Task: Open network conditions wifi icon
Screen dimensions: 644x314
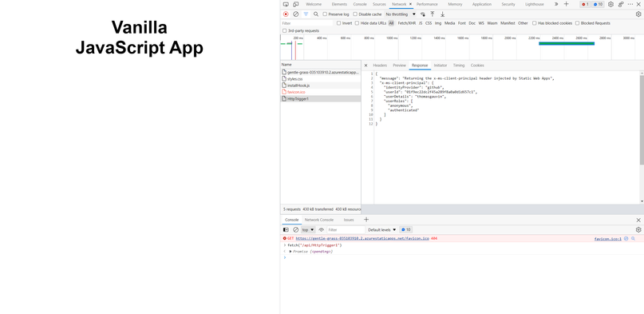Action: (423, 14)
